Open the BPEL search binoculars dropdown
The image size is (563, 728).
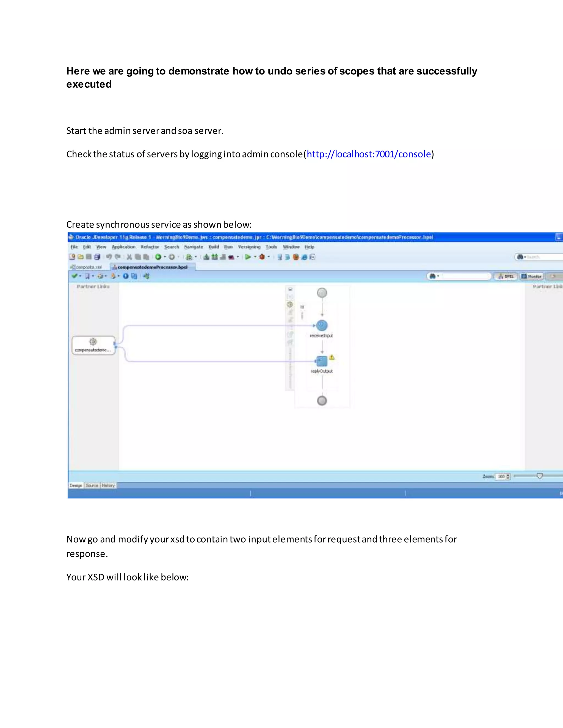point(434,276)
